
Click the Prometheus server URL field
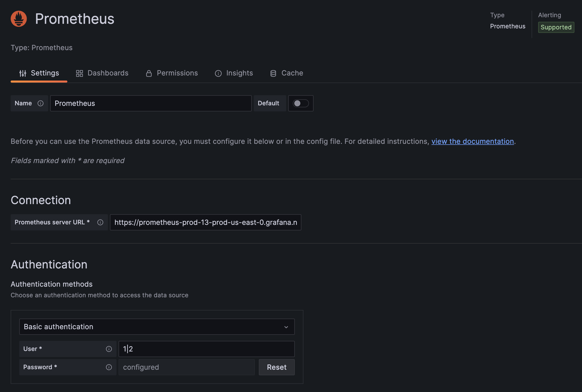(205, 222)
